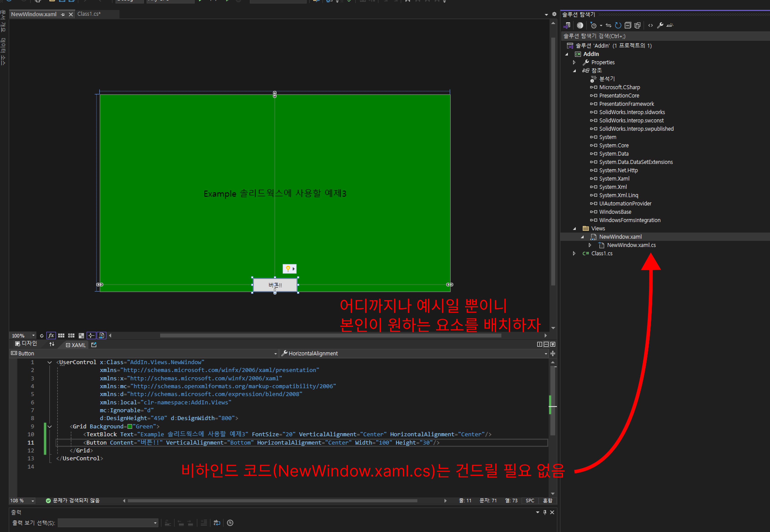Click the 문제가 검색되지 않음 status indicator
The height and width of the screenshot is (532, 770).
tap(73, 501)
